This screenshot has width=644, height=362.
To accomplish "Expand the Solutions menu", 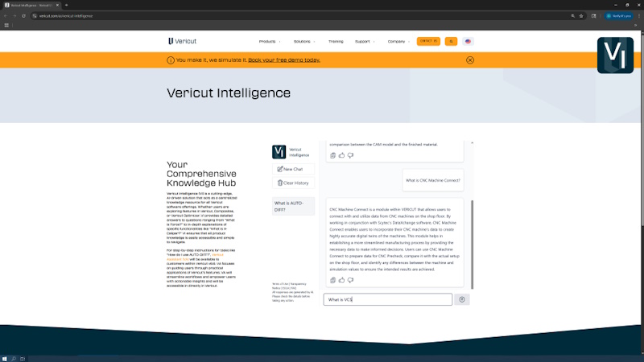I will (304, 42).
